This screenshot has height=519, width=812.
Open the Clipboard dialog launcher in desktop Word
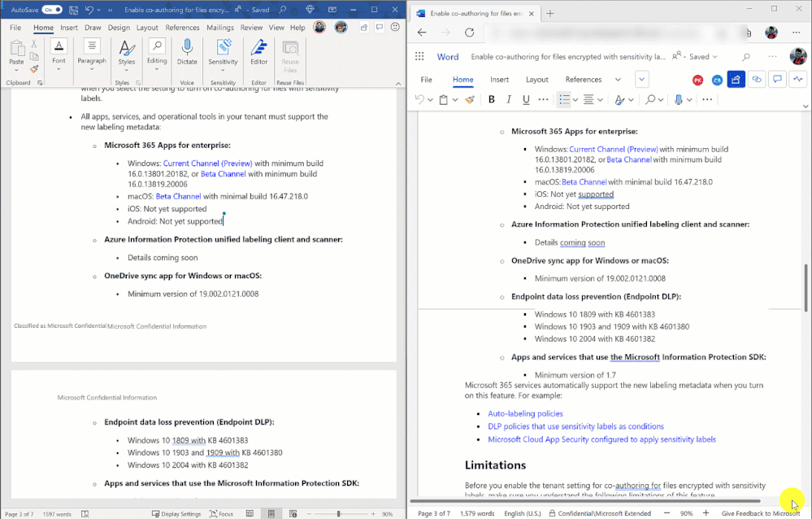pos(40,82)
